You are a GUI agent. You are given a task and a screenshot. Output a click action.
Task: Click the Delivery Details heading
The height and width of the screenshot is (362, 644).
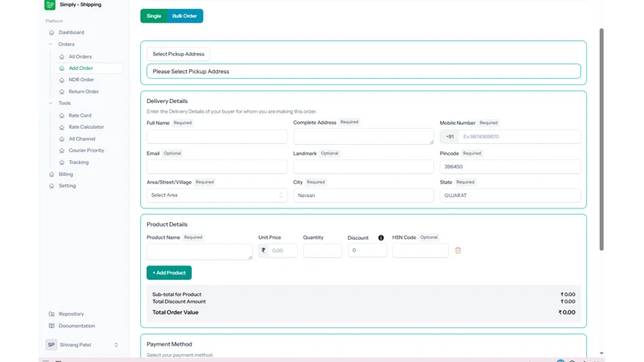167,101
